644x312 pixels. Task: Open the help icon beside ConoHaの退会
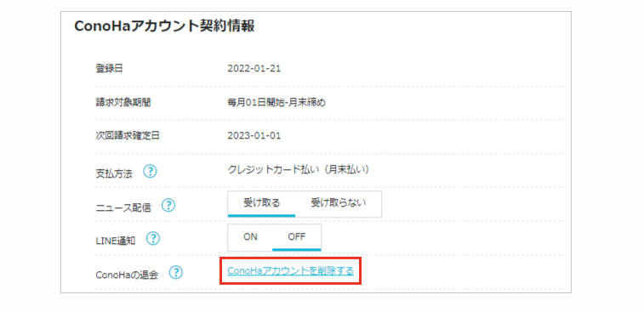click(176, 272)
